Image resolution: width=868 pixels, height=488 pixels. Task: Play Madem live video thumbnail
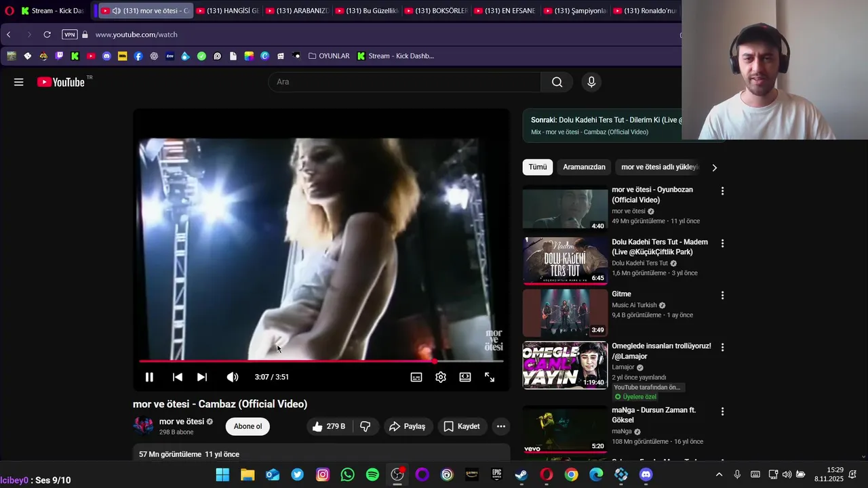tap(565, 261)
